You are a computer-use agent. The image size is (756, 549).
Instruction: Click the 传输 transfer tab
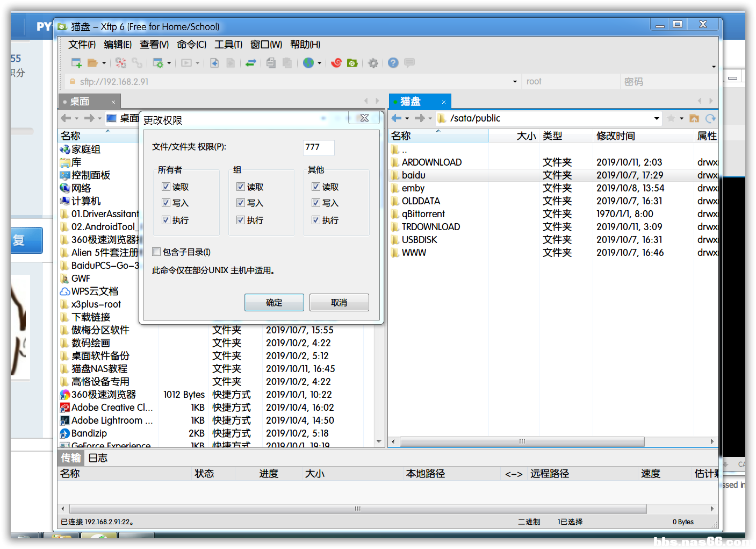pyautogui.click(x=71, y=458)
